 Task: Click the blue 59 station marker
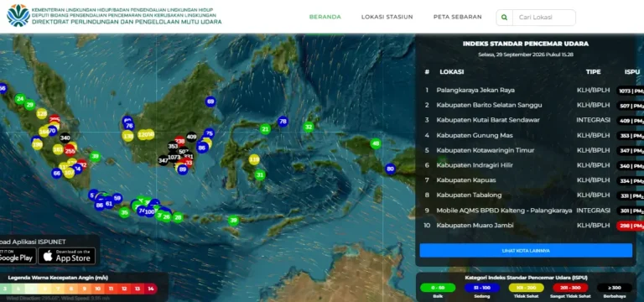click(117, 199)
